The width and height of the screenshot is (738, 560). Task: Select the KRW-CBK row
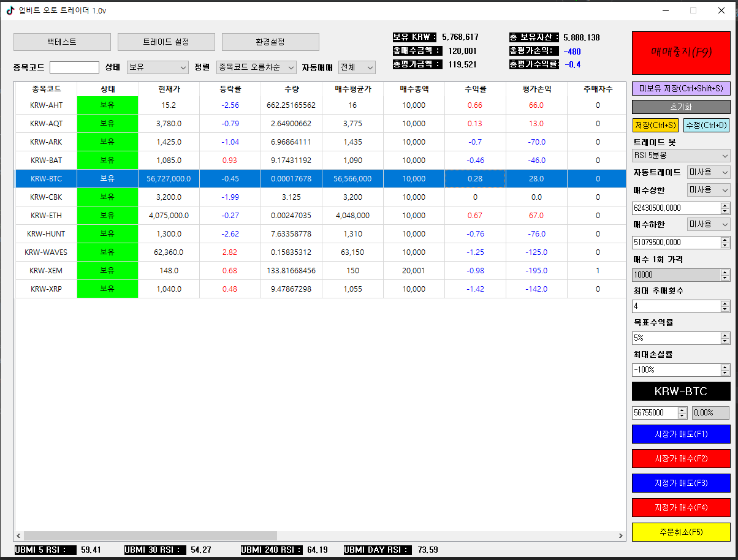tap(321, 197)
